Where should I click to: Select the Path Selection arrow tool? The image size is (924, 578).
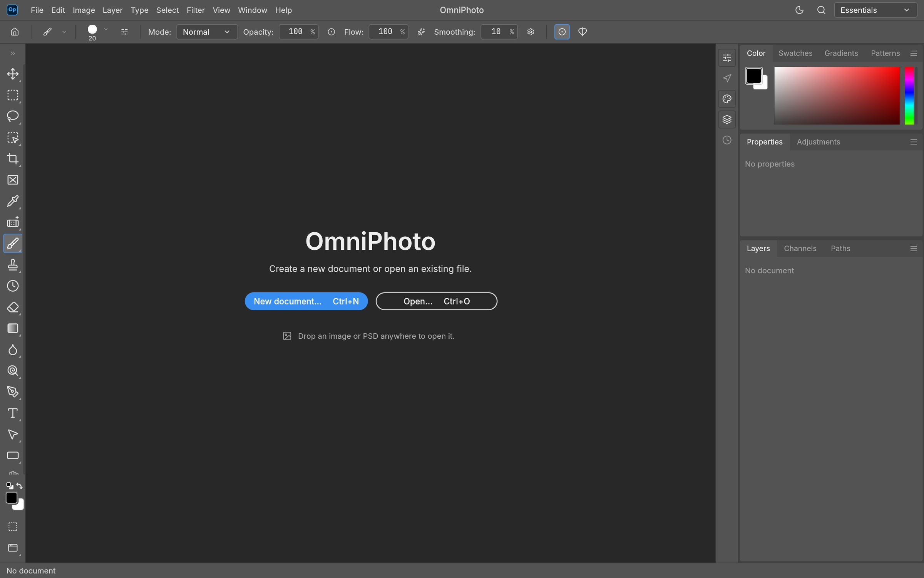tap(13, 434)
